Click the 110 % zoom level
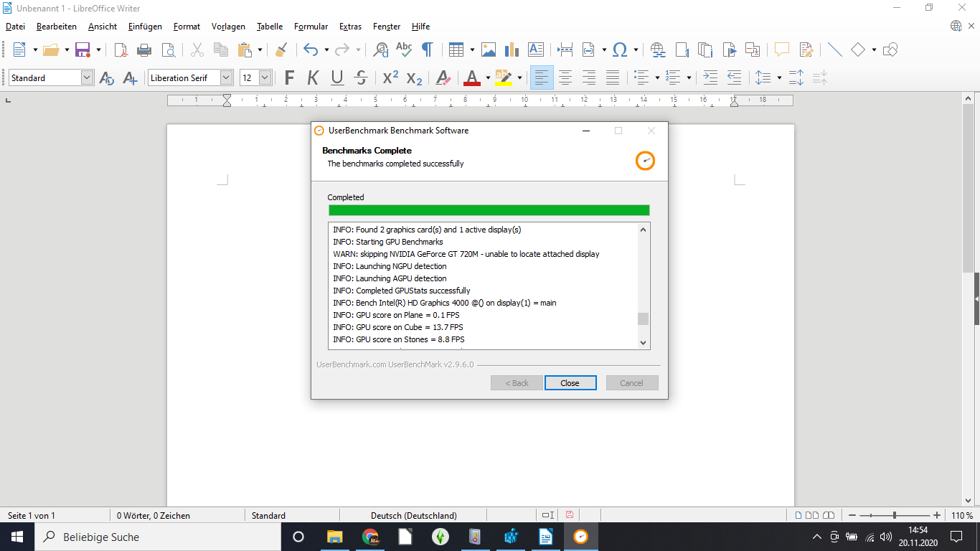Image resolution: width=980 pixels, height=551 pixels. [x=962, y=515]
